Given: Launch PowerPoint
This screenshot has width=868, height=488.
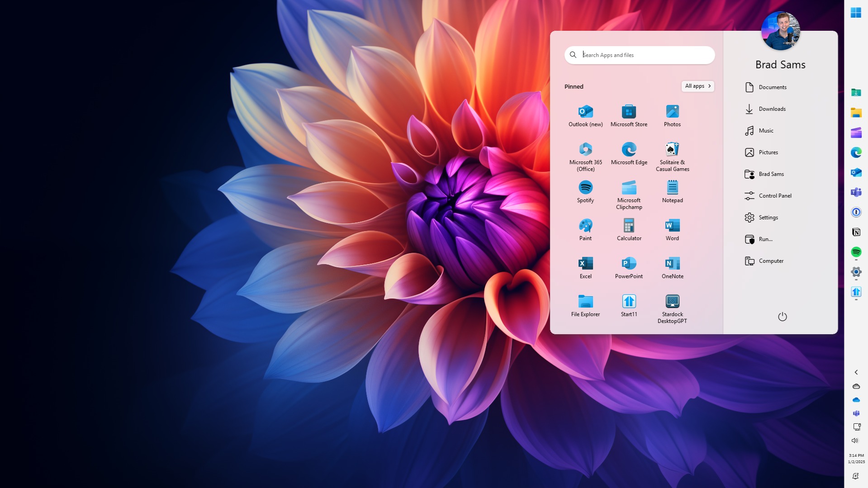Looking at the screenshot, I should coord(629,268).
